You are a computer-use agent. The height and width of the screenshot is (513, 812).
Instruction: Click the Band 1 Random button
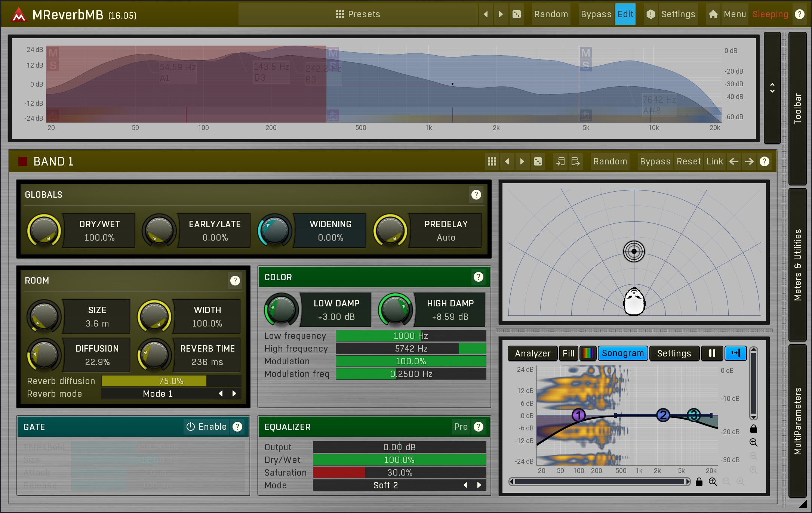tap(610, 161)
